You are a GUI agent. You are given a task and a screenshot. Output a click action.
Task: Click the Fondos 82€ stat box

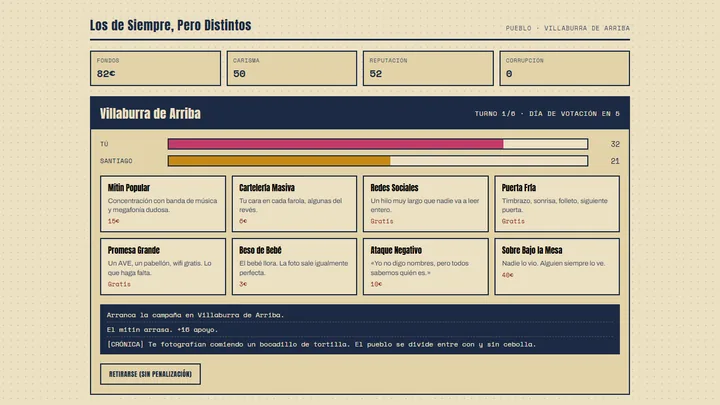tap(155, 68)
